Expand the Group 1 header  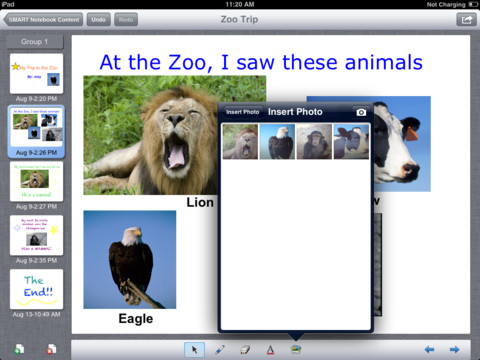35,42
